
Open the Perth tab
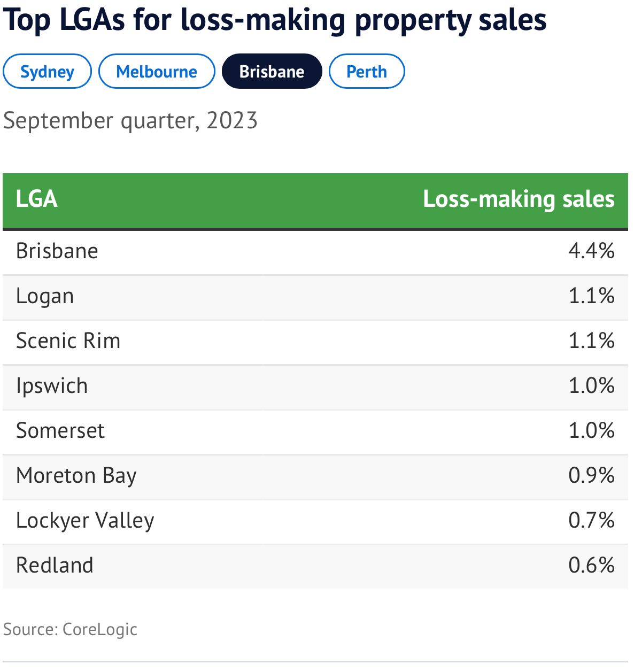pyautogui.click(x=366, y=72)
